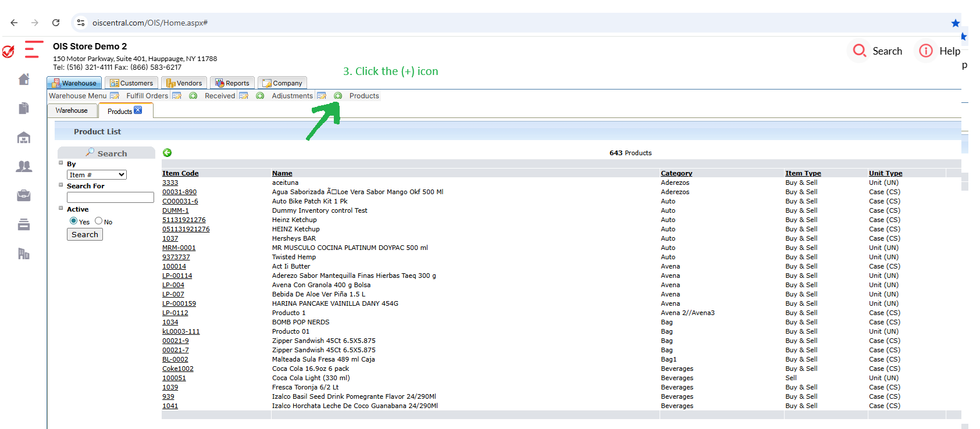The height and width of the screenshot is (429, 980).
Task: Open item code kL0003-111
Action: pos(181,331)
